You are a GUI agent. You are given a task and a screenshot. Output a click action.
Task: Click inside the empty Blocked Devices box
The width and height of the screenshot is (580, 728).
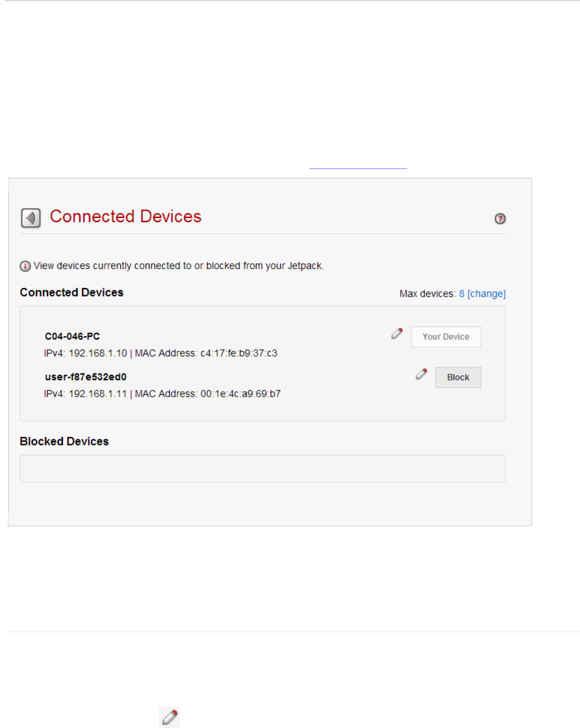tap(263, 468)
